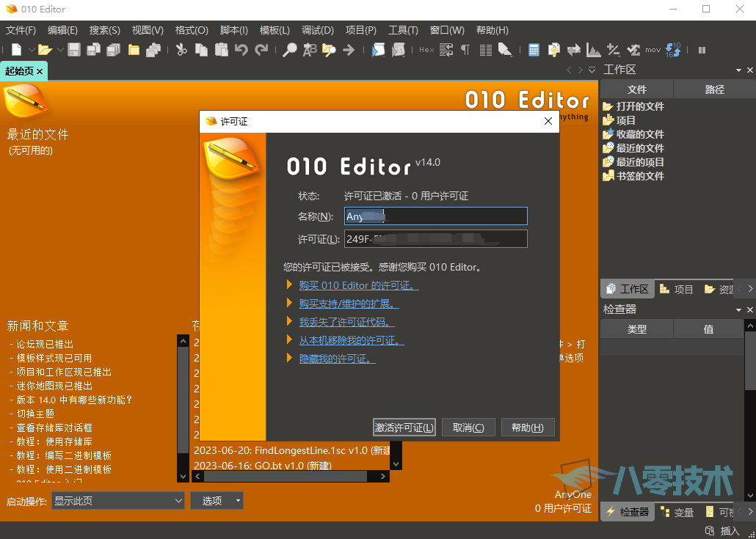The height and width of the screenshot is (539, 756).
Task: Open the 购买 010 Editor 的许可证 link
Action: pyautogui.click(x=359, y=285)
